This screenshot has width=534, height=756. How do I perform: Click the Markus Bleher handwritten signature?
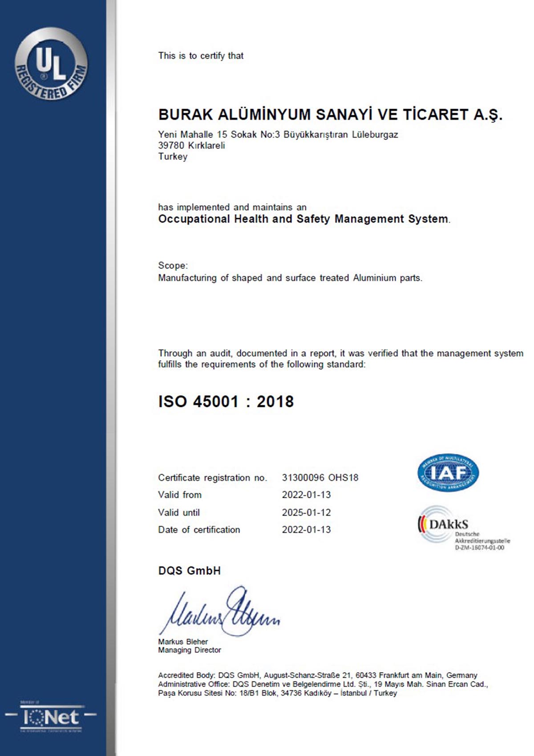(219, 611)
